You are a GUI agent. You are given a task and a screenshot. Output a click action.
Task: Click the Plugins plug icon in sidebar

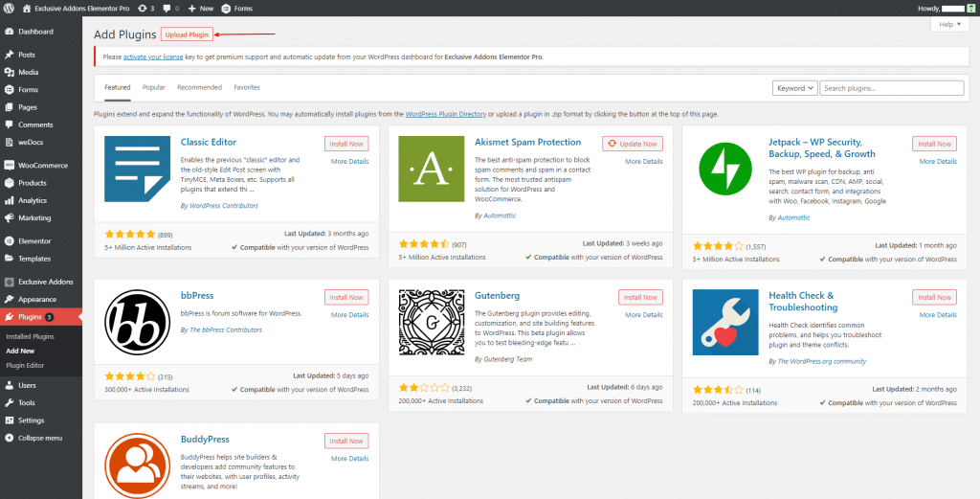(x=9, y=317)
